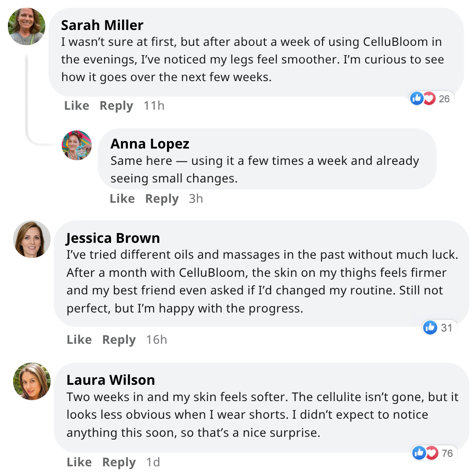The height and width of the screenshot is (476, 476).
Task: Click Anna Lopez's profile avatar
Action: (x=77, y=145)
